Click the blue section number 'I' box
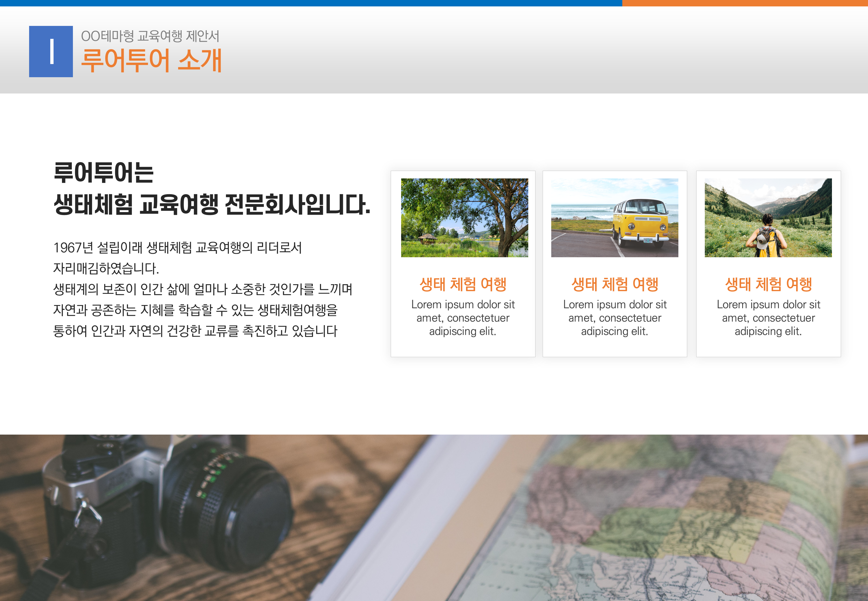The height and width of the screenshot is (601, 868). tap(51, 52)
